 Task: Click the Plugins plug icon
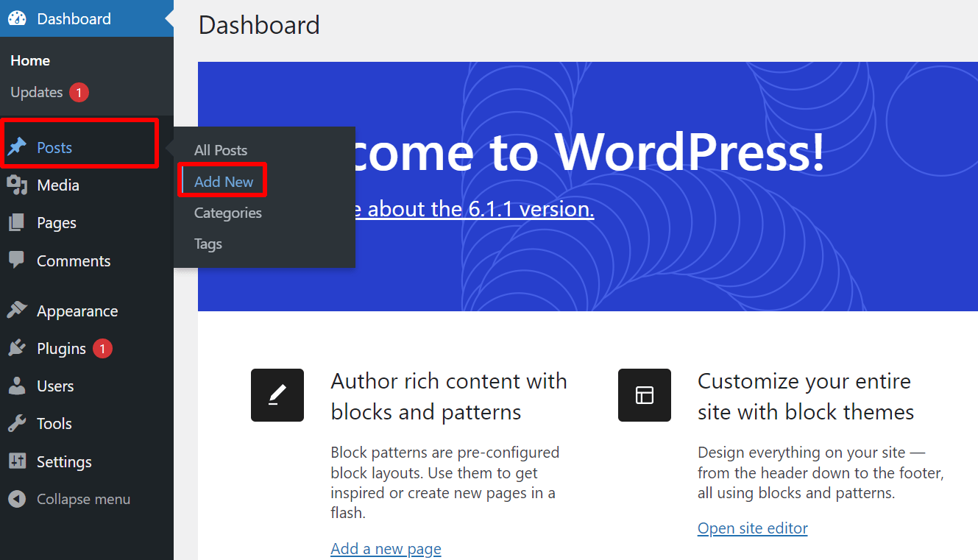[x=16, y=348]
